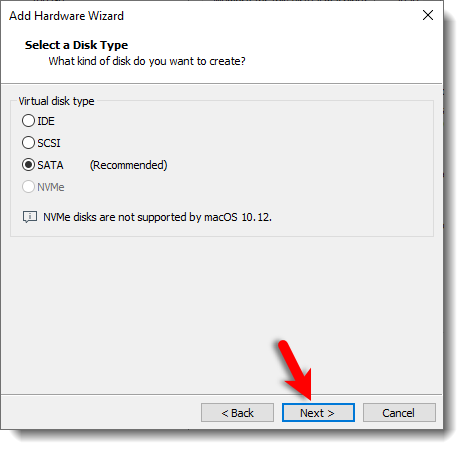
Task: Click the (Recommended) text
Action: point(129,165)
